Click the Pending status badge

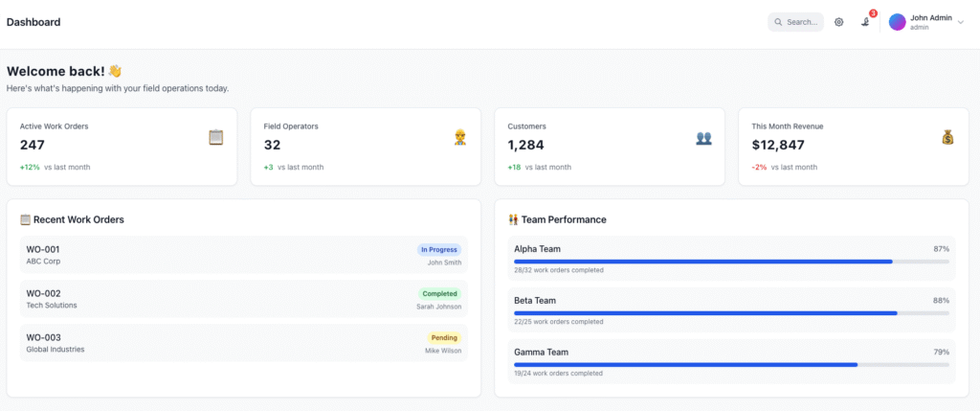point(444,337)
